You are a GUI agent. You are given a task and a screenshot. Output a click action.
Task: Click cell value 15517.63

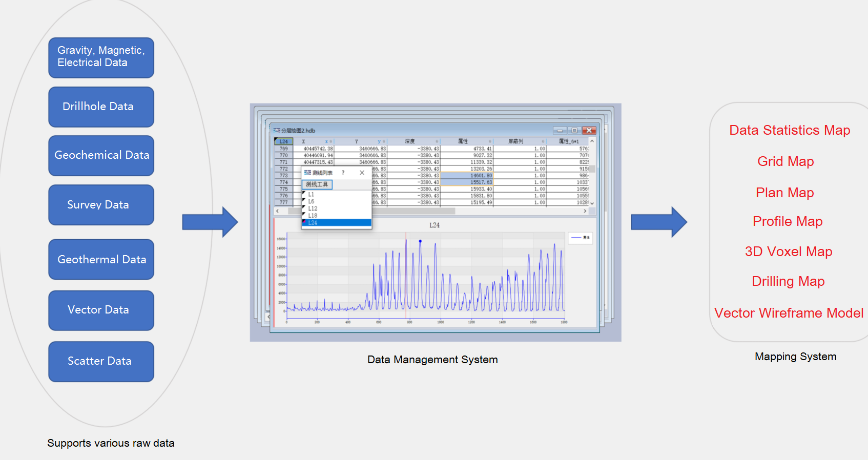(466, 182)
